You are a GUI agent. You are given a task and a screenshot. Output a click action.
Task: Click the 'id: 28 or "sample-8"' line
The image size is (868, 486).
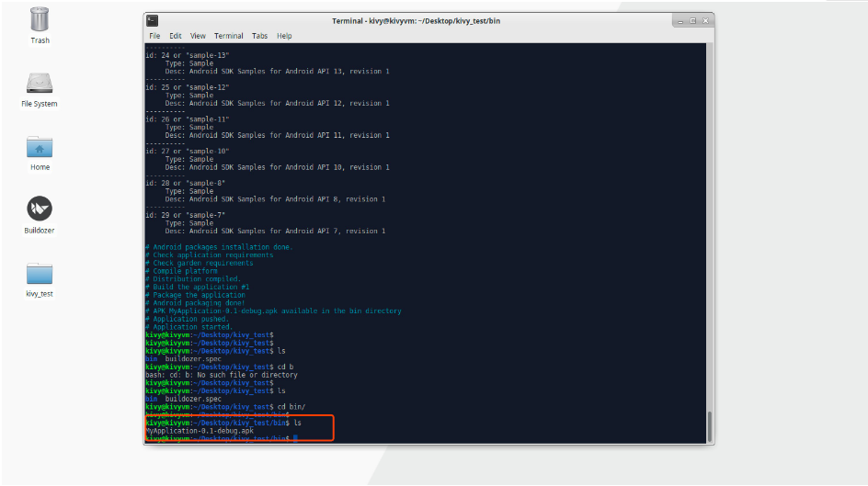(186, 183)
